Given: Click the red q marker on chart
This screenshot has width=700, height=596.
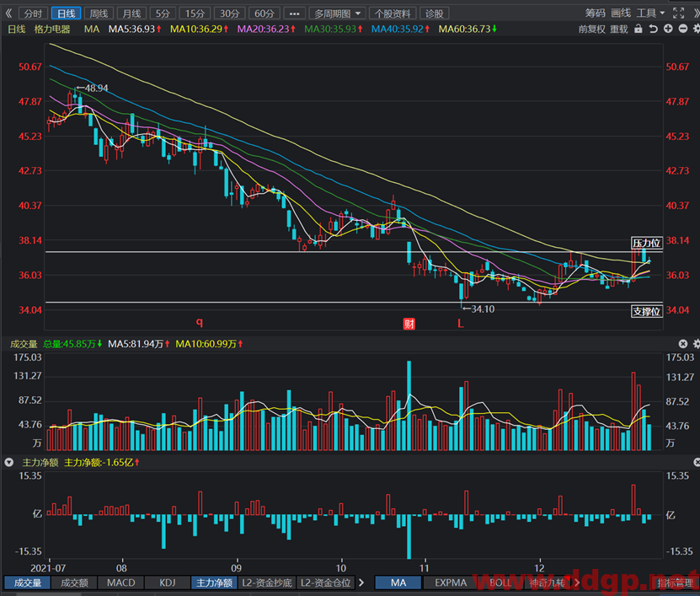Looking at the screenshot, I should 199,322.
